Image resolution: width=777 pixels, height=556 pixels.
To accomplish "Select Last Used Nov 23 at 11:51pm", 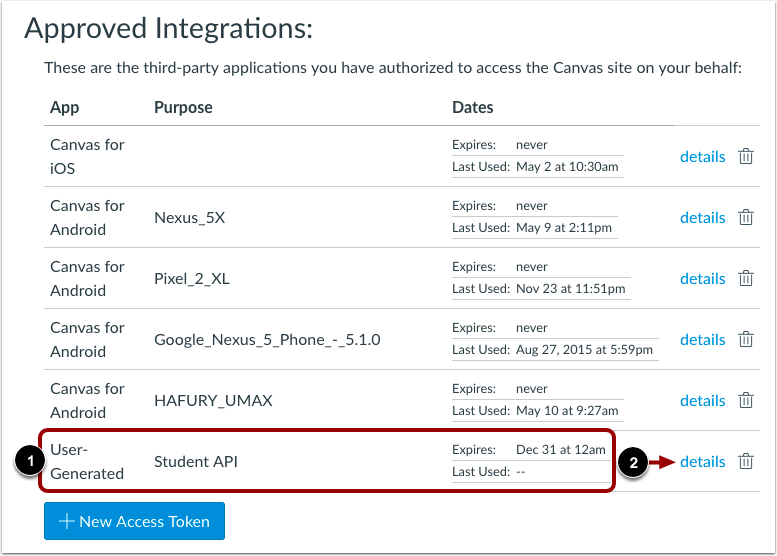I will (539, 288).
